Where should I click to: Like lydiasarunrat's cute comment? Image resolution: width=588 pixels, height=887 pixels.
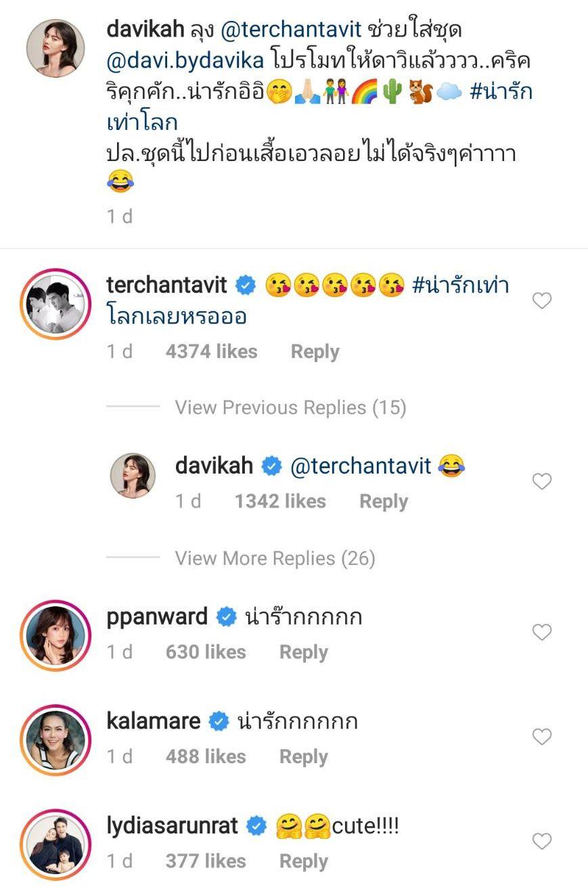(x=541, y=842)
